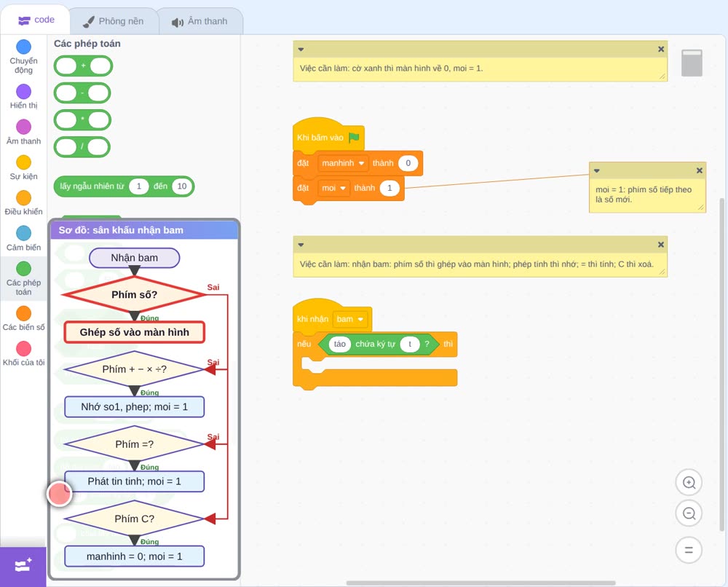Click the 'Phím số?' flowchart decision
The image size is (728, 587).
point(134,294)
